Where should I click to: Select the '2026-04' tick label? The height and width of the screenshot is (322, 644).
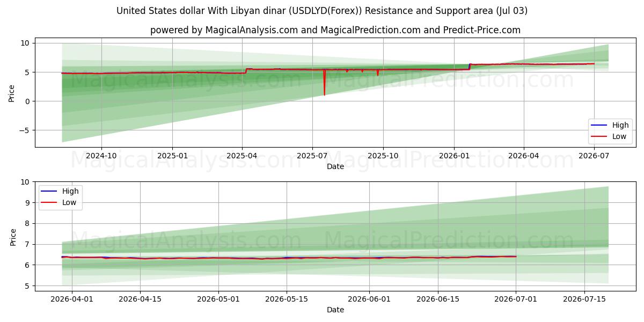pos(523,156)
